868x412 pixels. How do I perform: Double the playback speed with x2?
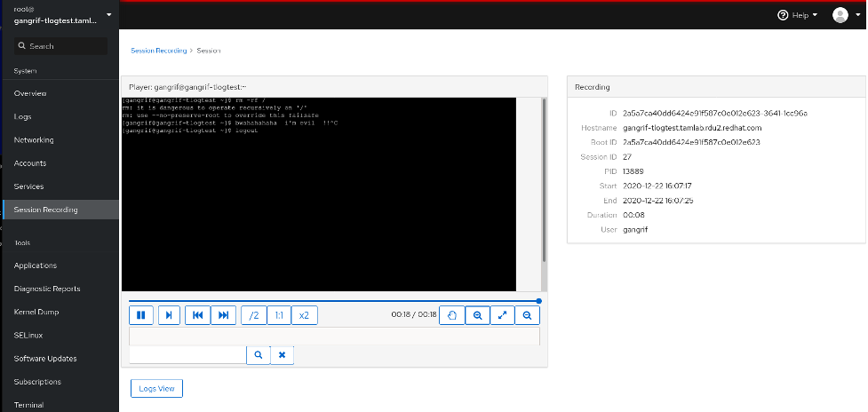[x=304, y=315]
